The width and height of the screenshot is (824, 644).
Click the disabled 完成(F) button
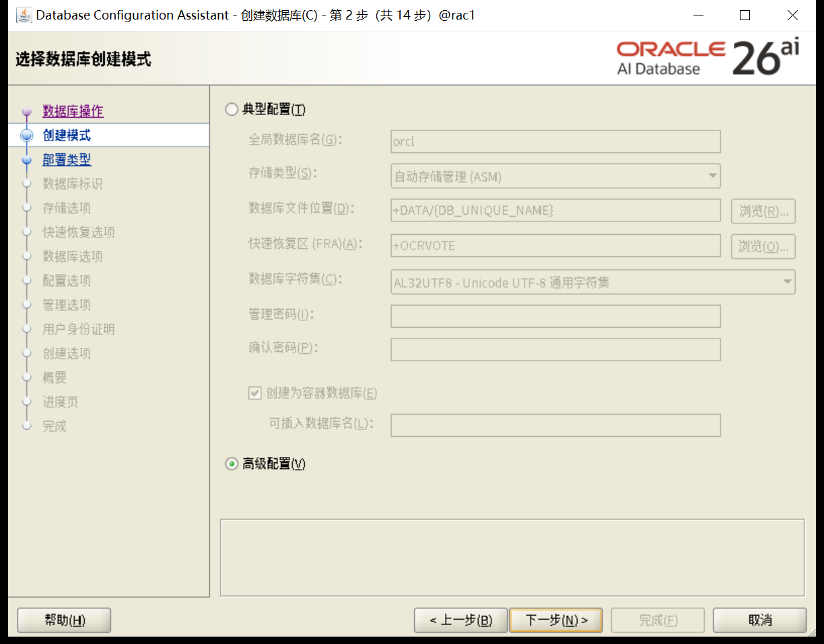[x=658, y=620]
